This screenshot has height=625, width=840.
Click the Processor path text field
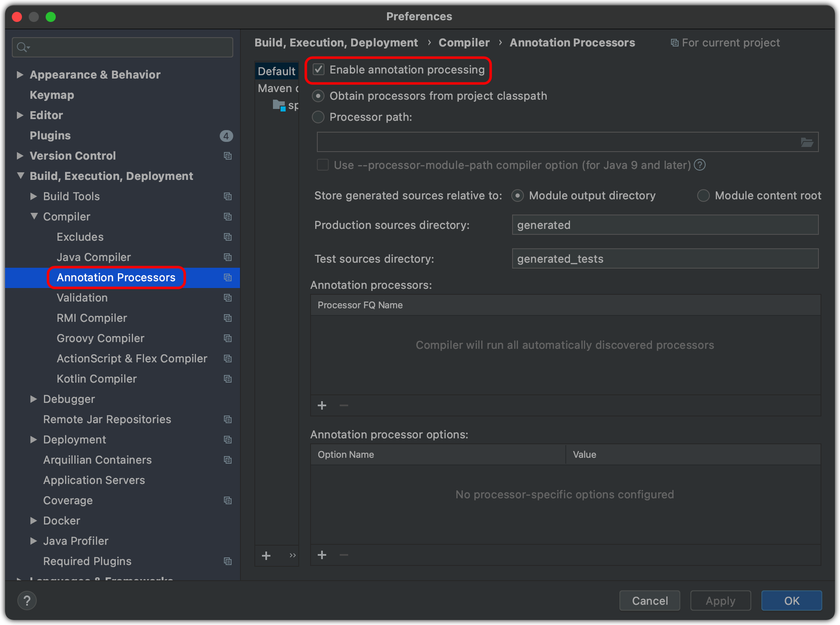(567, 142)
